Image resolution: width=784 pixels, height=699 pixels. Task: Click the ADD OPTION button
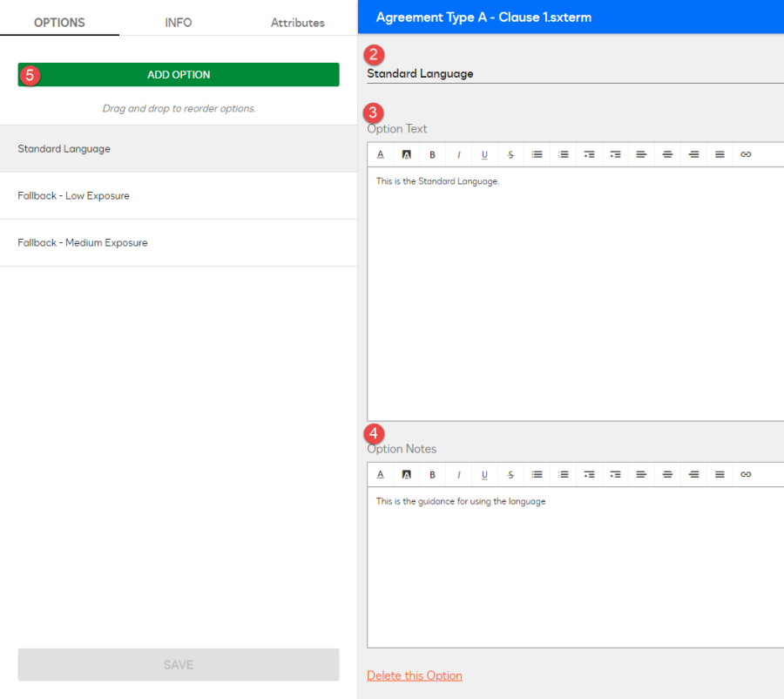[179, 74]
